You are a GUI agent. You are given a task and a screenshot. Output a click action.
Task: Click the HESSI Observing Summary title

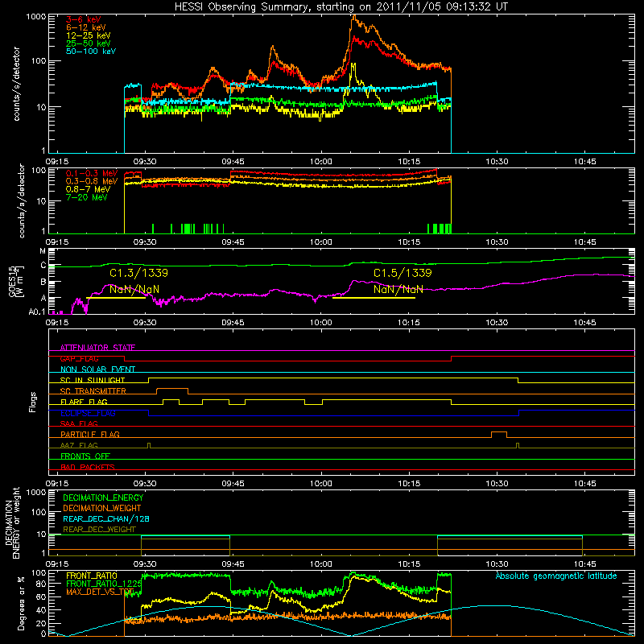pos(341,7)
